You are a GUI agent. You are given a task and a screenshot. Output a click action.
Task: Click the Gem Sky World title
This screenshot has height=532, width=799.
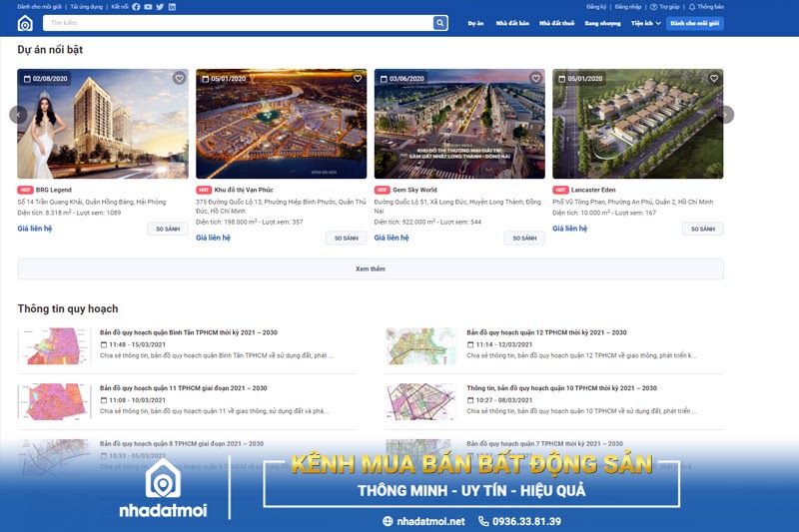click(x=414, y=190)
